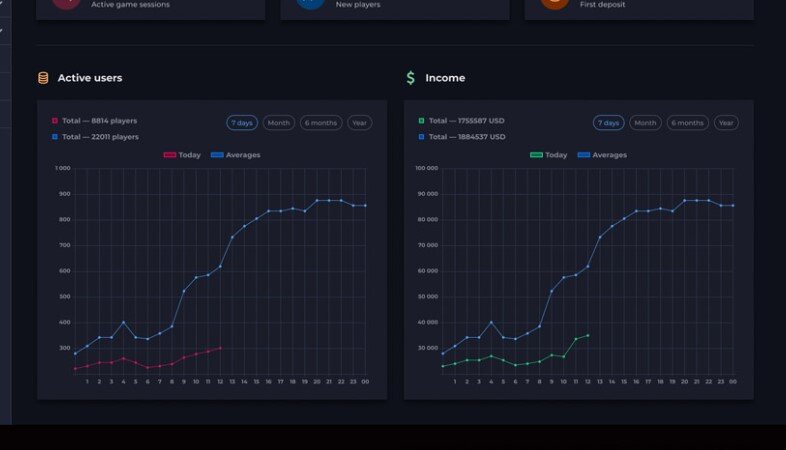Click the New players card icon
This screenshot has width=786, height=450.
(310, 3)
